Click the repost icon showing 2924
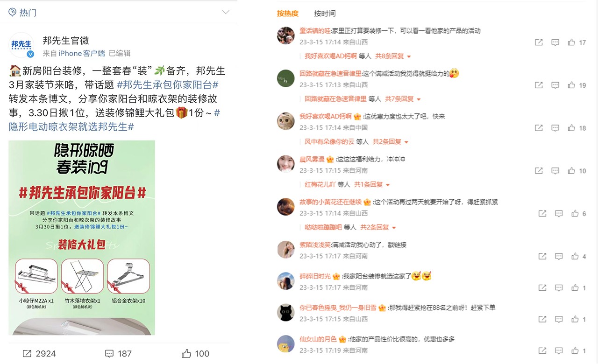The height and width of the screenshot is (364, 598). [x=27, y=353]
